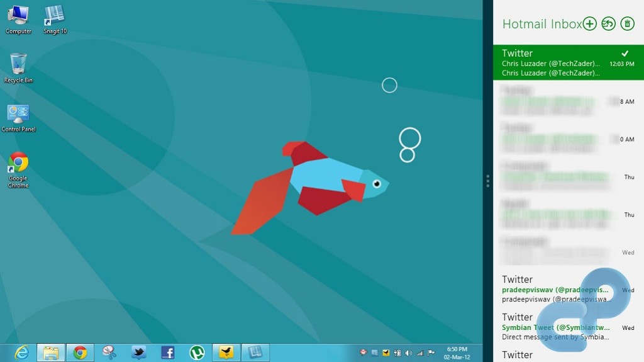Screen dimensions: 644x362
Task: Open the Facebook app in the taskbar
Action: coord(167,353)
